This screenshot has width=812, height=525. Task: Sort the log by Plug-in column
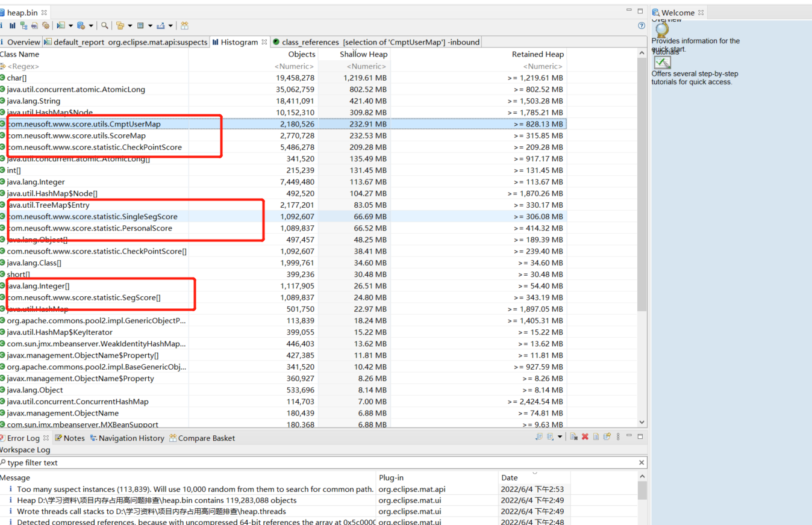[437, 477]
